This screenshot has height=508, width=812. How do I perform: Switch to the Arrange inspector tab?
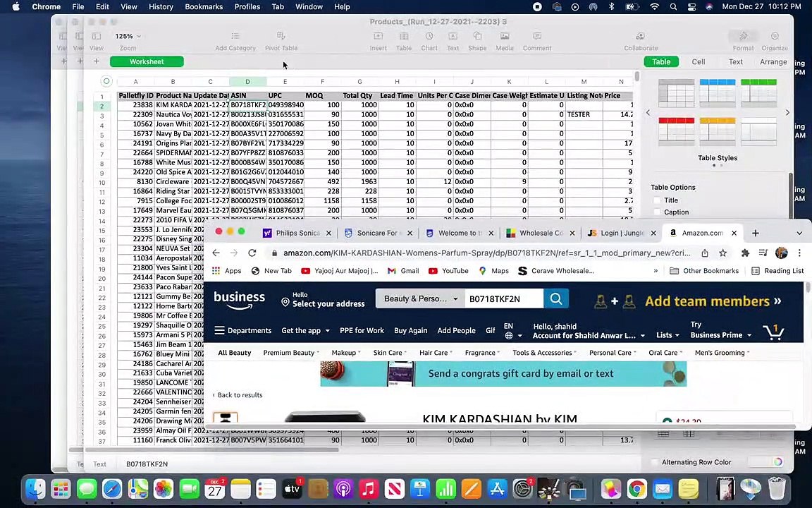[773, 61]
